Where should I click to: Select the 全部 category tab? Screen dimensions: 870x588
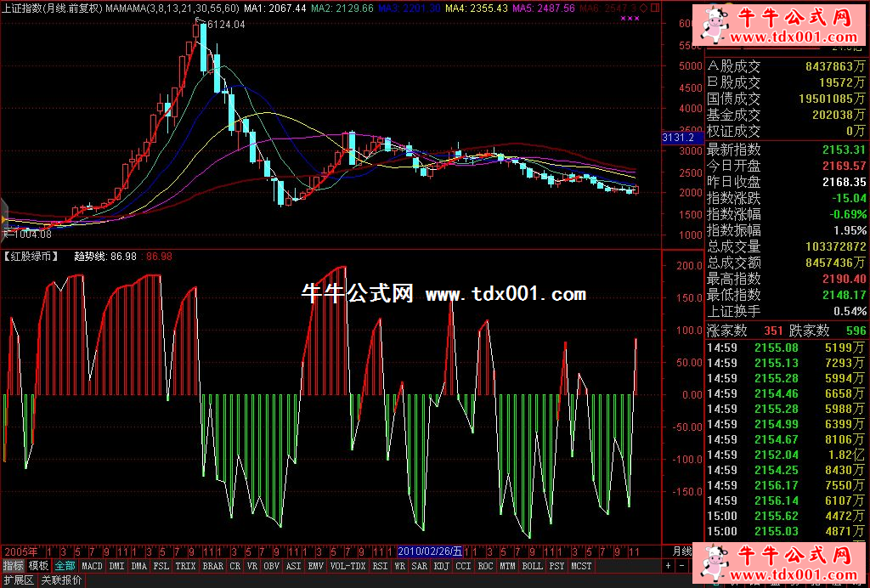click(65, 566)
